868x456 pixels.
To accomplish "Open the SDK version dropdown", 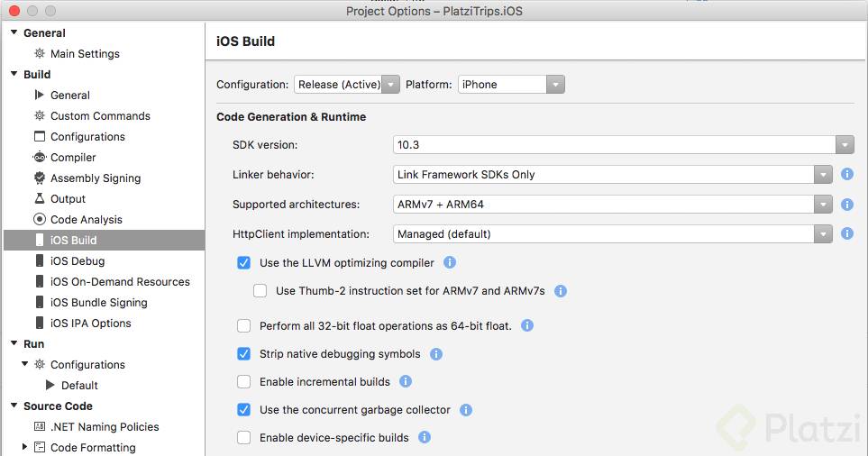I will point(624,145).
